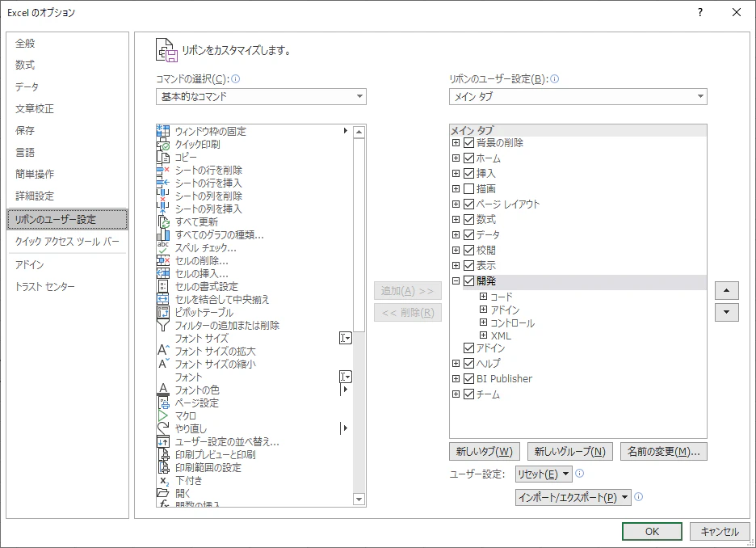Select the すべて更新 refresh icon

click(163, 221)
